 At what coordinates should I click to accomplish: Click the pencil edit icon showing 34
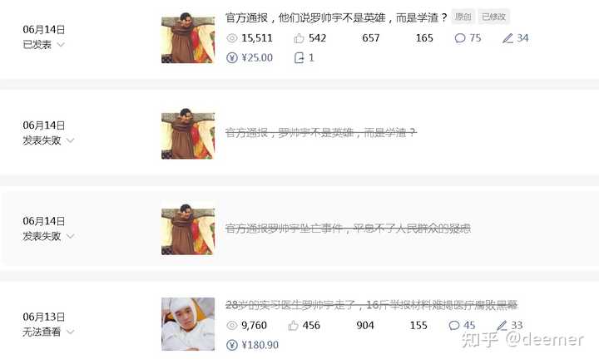pos(507,38)
